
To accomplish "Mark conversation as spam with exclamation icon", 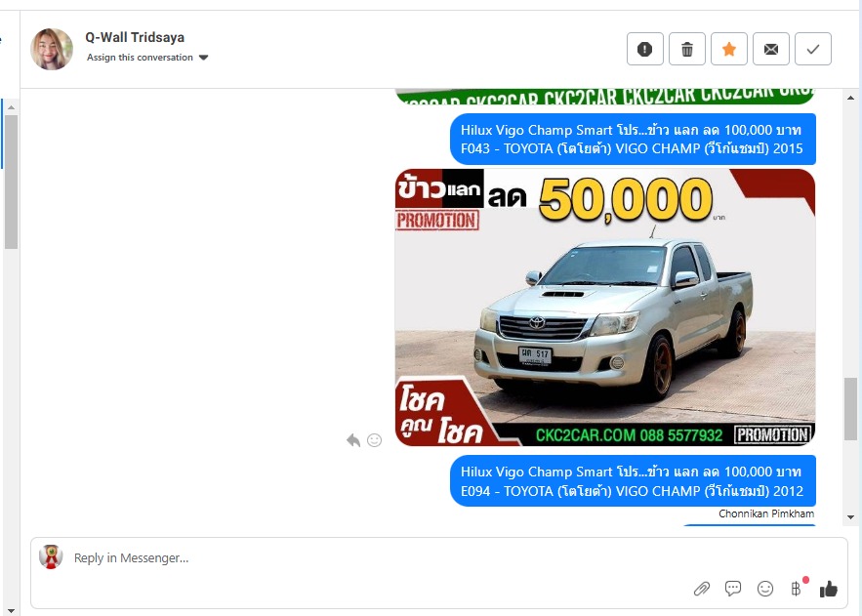I will coord(645,50).
